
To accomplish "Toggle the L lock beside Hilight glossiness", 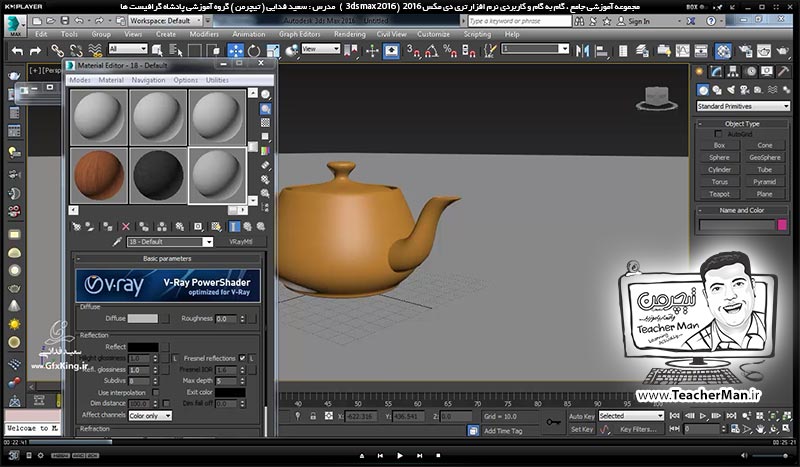I will (174, 358).
